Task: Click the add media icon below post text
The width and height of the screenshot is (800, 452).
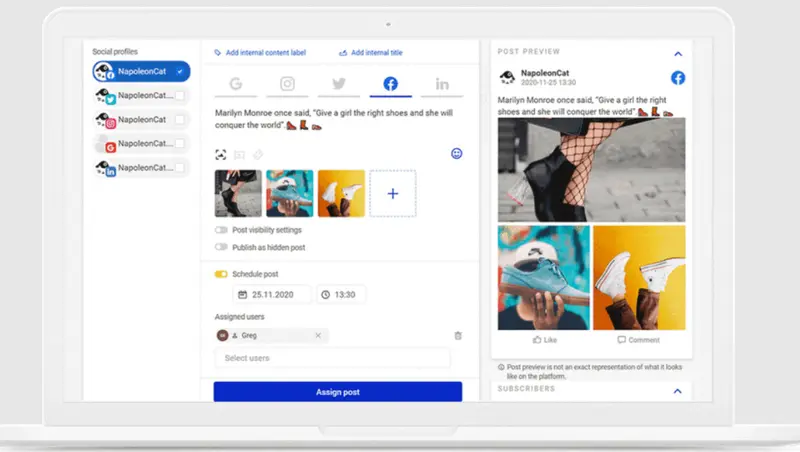Action: 240,155
